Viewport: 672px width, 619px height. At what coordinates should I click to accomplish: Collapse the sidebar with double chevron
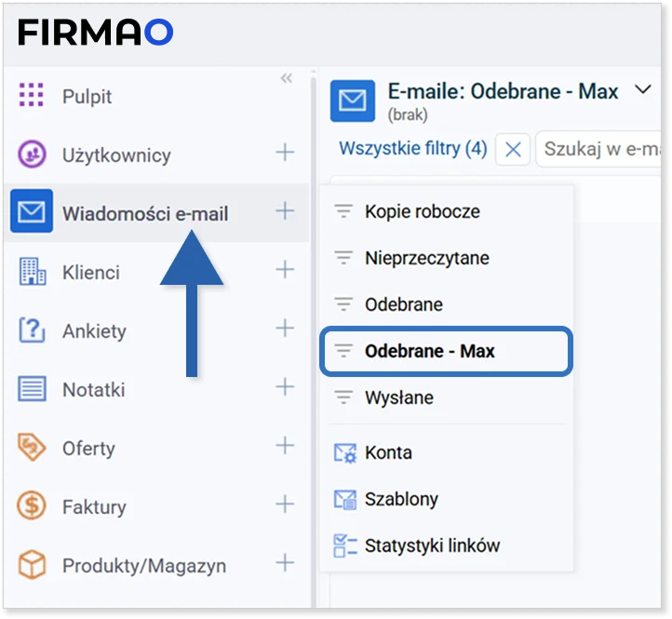pyautogui.click(x=286, y=79)
